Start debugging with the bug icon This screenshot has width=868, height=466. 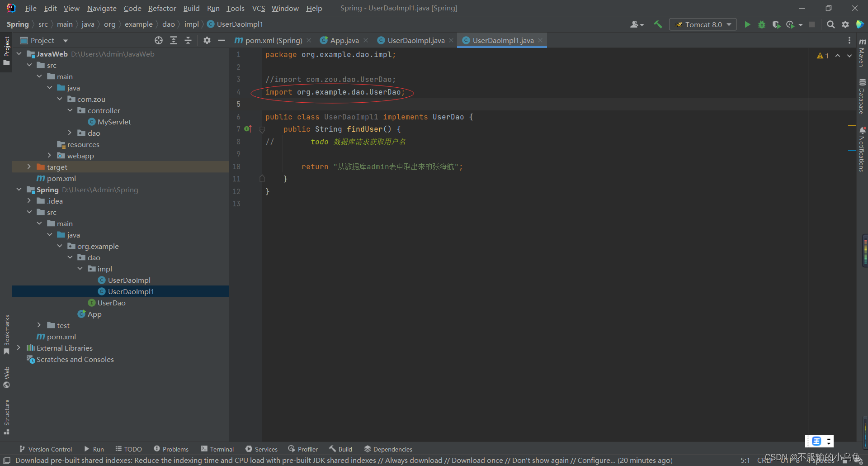coord(762,24)
